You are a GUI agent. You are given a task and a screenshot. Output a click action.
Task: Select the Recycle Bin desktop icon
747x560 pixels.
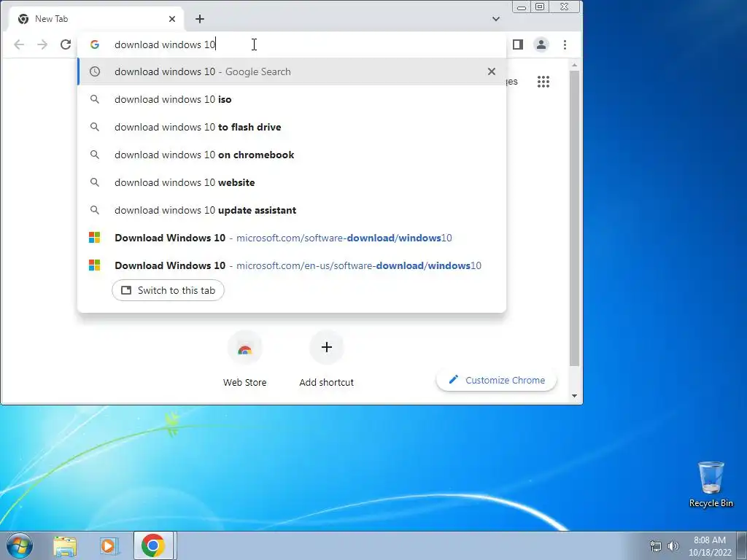click(x=711, y=484)
